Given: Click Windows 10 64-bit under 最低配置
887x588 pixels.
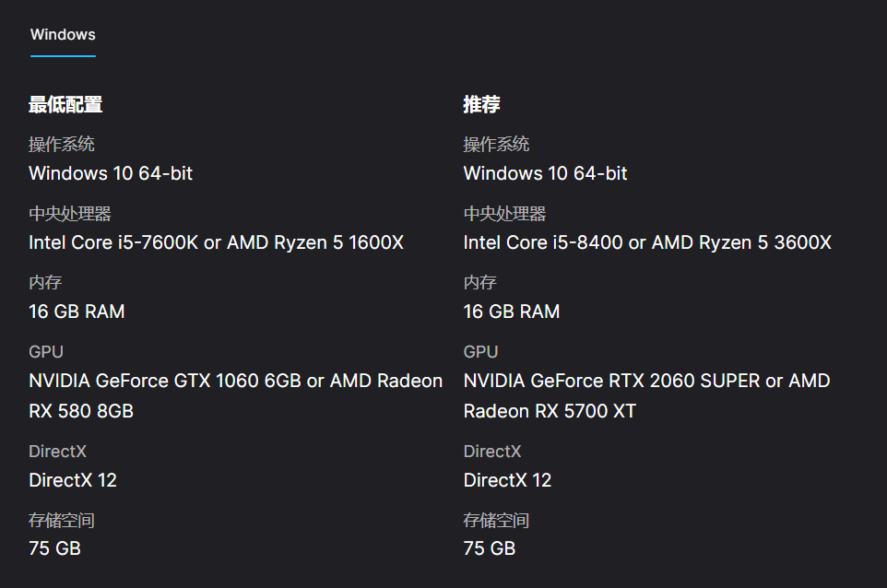Looking at the screenshot, I should point(111,173).
